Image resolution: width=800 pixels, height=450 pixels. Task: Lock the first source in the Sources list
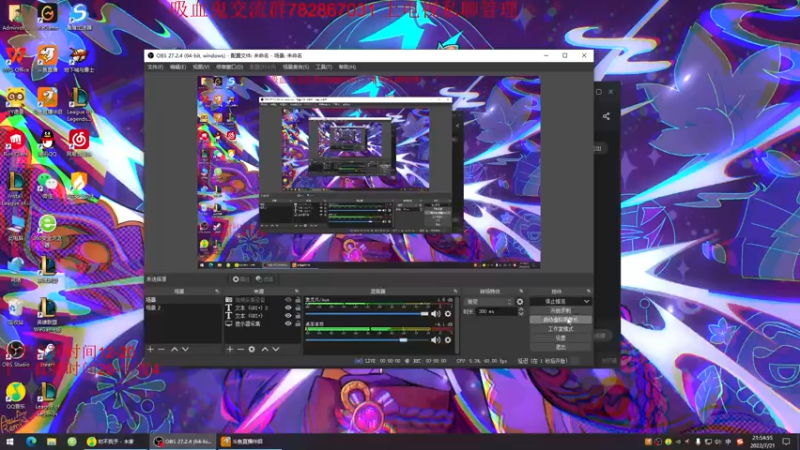[297, 300]
